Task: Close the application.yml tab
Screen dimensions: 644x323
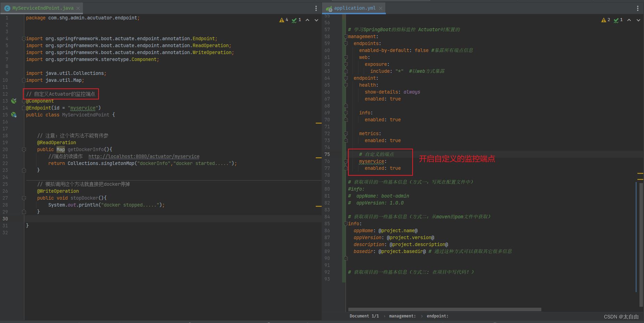Action: tap(381, 8)
